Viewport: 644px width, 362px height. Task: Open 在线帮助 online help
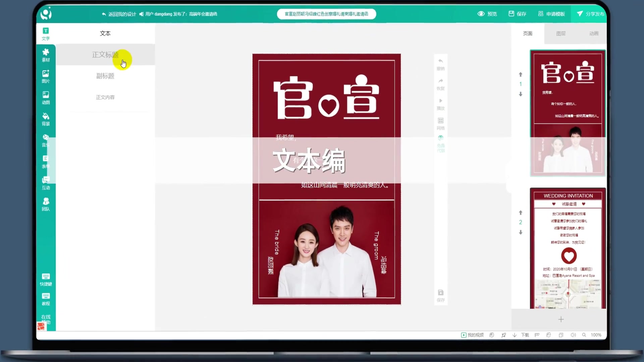click(x=46, y=319)
